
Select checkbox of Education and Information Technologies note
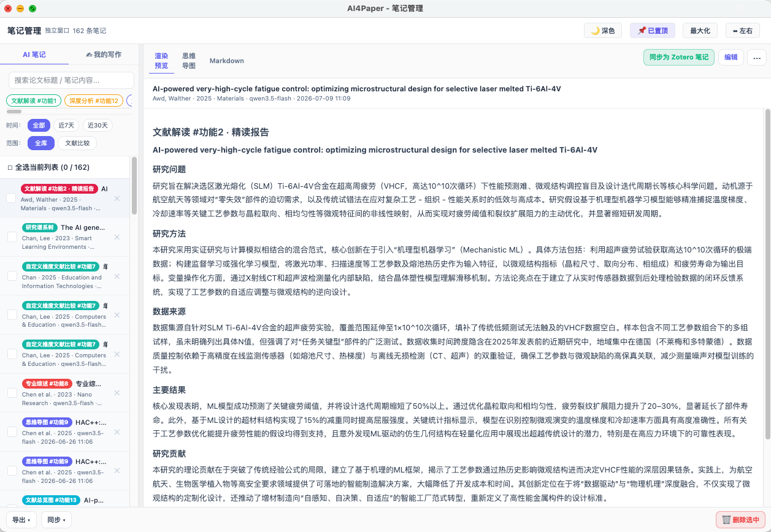(12, 276)
